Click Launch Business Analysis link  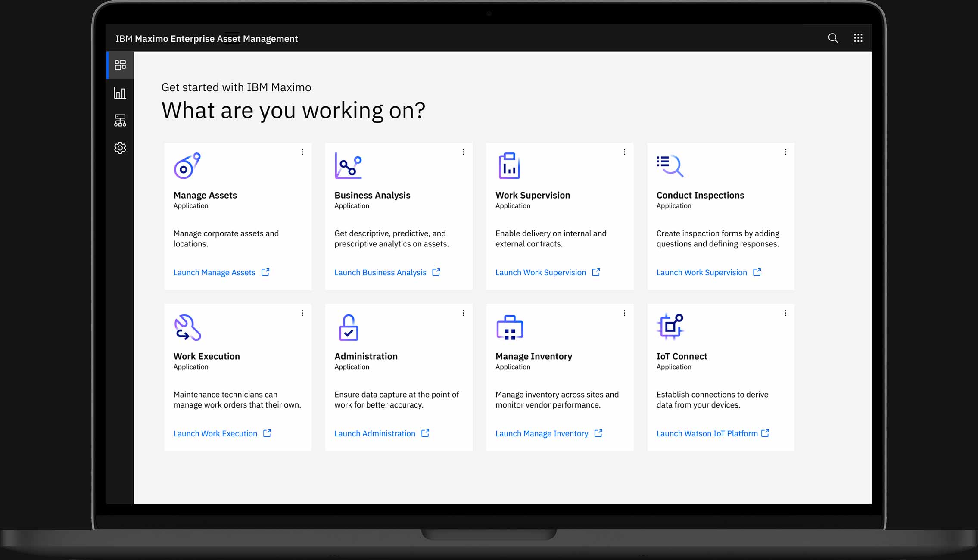click(x=380, y=273)
